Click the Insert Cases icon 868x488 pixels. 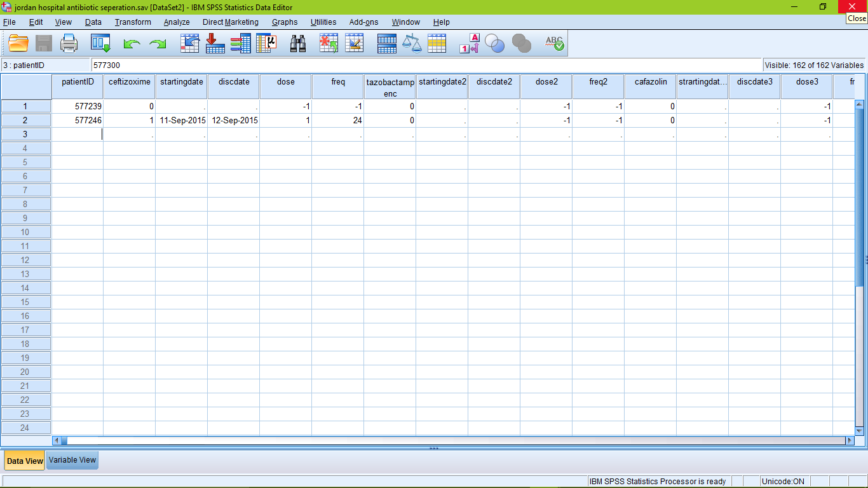(328, 43)
